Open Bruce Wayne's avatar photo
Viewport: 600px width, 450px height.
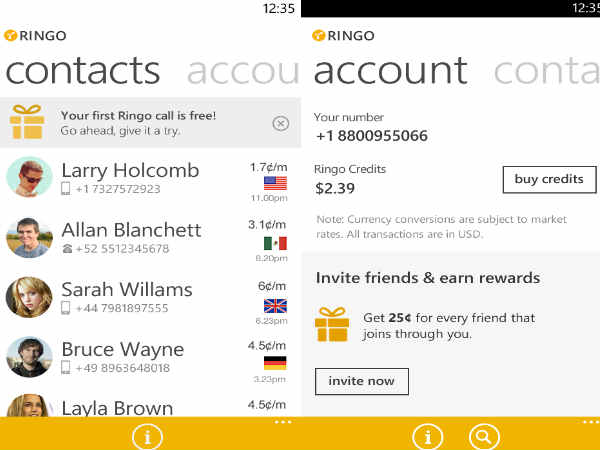pos(29,357)
